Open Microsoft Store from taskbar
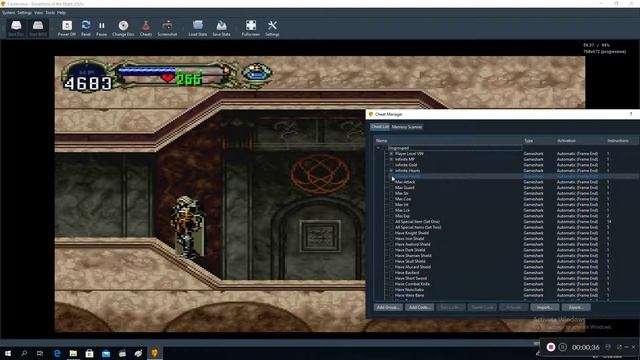This screenshot has width=640, height=360. point(89,353)
